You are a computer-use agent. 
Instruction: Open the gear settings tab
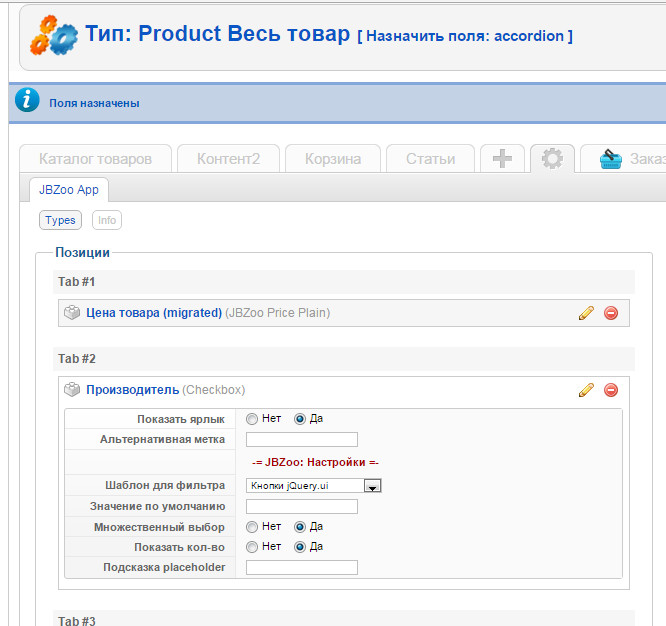click(552, 159)
